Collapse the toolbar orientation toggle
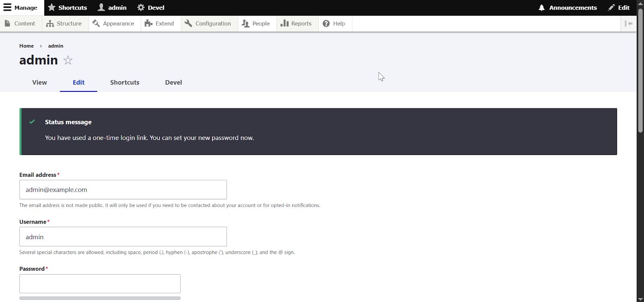This screenshot has width=644, height=302. coord(628,24)
